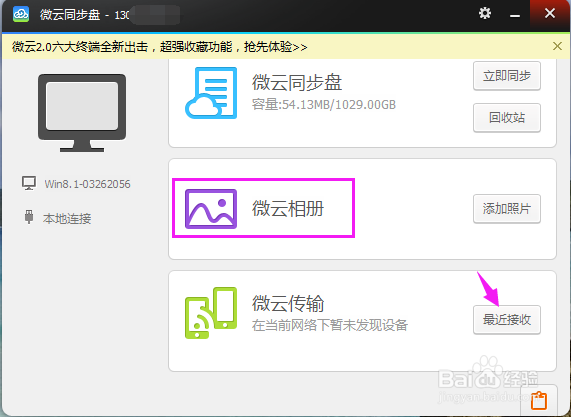This screenshot has height=417, width=571.
Task: Open the purple 微云相册 photo icon
Action: click(x=211, y=209)
